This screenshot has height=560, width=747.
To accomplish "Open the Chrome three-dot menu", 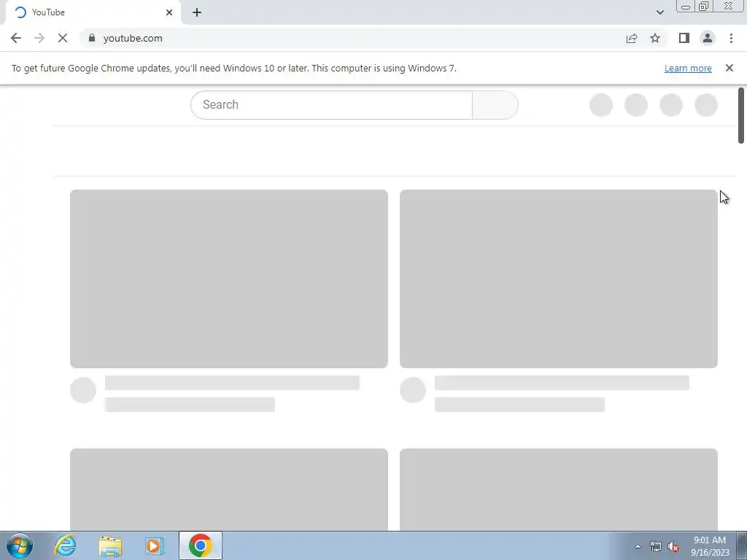I will (x=731, y=38).
